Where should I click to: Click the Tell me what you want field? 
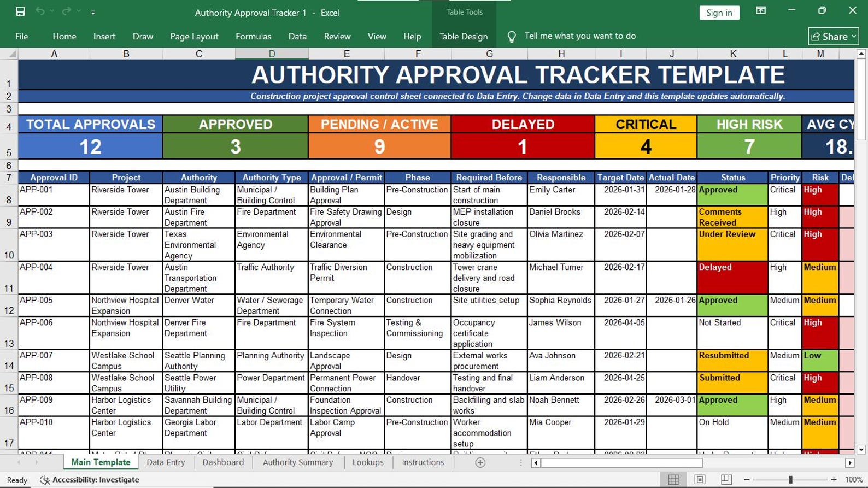[580, 36]
